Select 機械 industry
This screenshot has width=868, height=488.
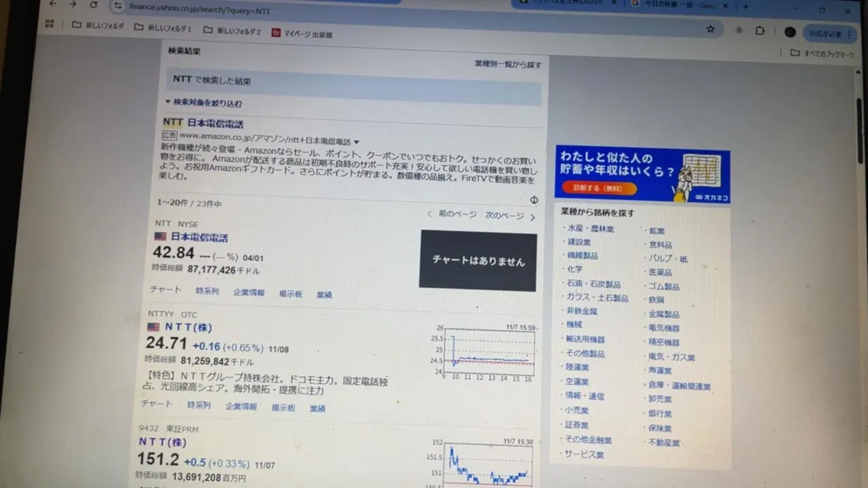[574, 325]
